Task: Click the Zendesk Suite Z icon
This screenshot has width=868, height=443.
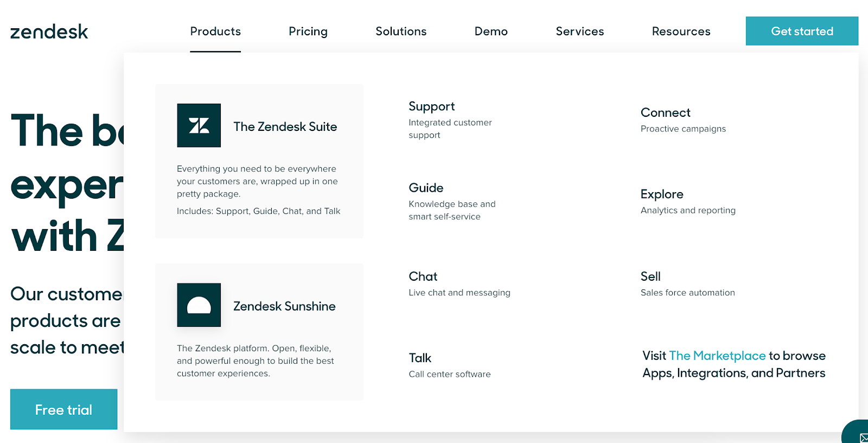Action: (199, 125)
